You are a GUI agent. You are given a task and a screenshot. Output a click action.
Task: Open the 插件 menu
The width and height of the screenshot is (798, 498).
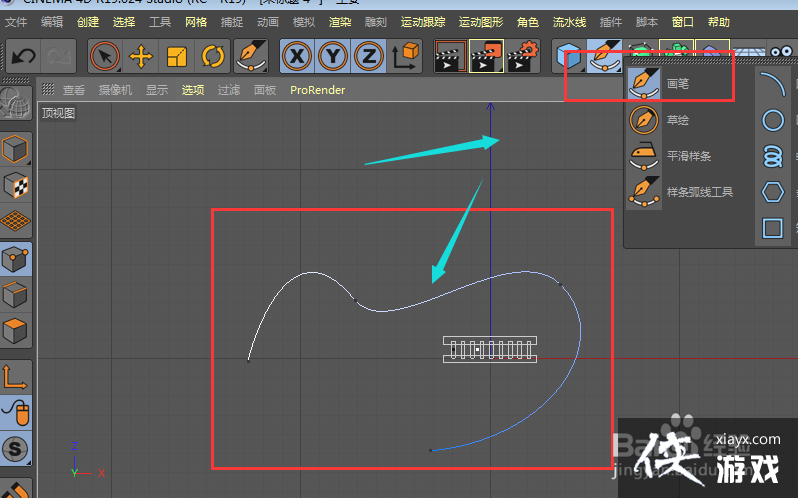pos(611,22)
